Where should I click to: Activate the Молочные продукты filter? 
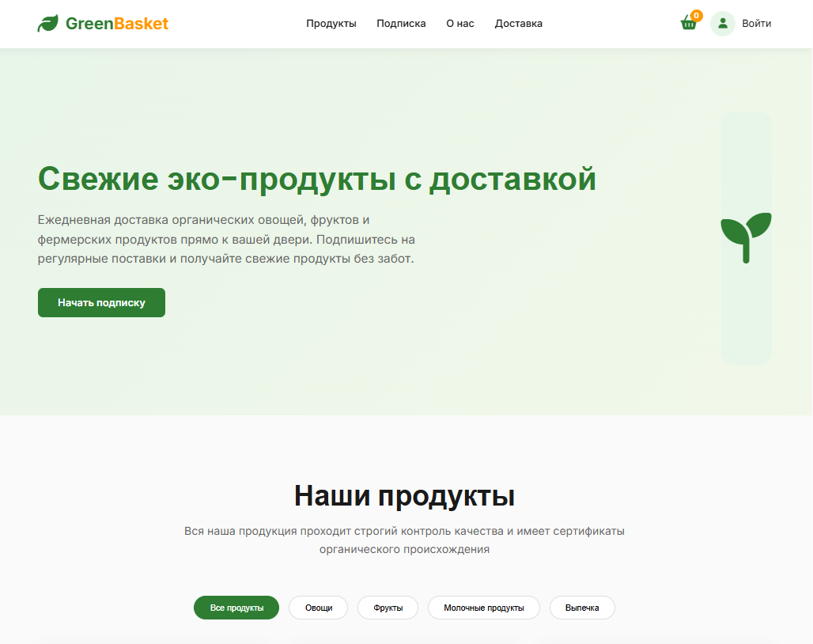483,608
